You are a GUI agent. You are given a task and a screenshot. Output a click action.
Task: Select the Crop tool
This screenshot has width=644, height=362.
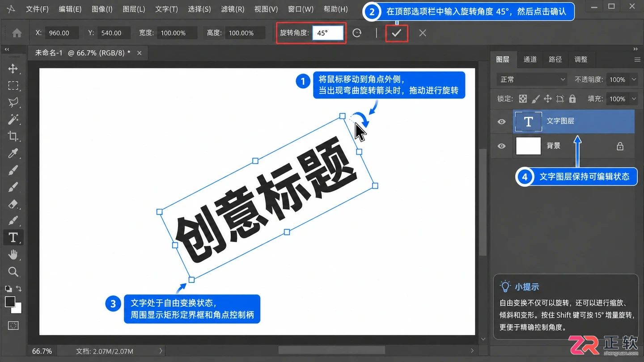13,136
